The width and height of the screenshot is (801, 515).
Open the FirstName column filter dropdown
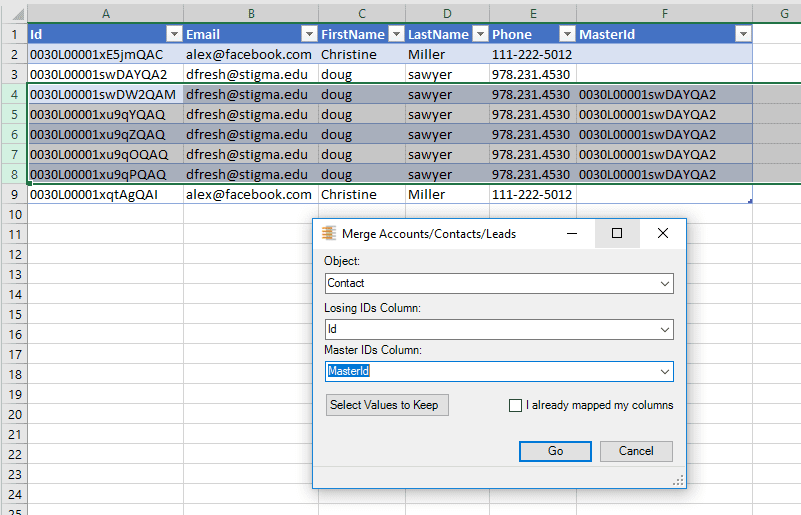pos(396,34)
